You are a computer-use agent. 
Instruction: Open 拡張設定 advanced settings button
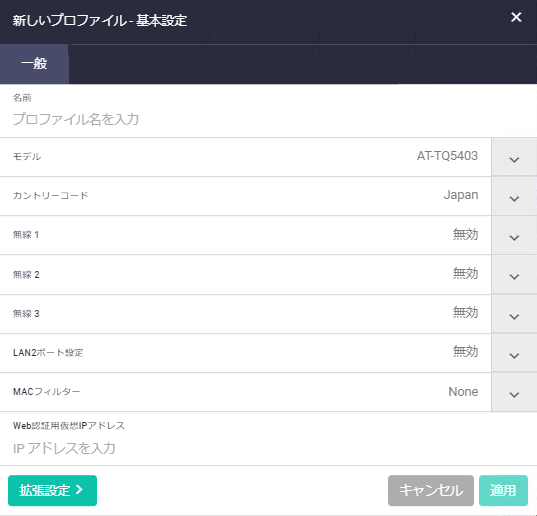tap(52, 490)
